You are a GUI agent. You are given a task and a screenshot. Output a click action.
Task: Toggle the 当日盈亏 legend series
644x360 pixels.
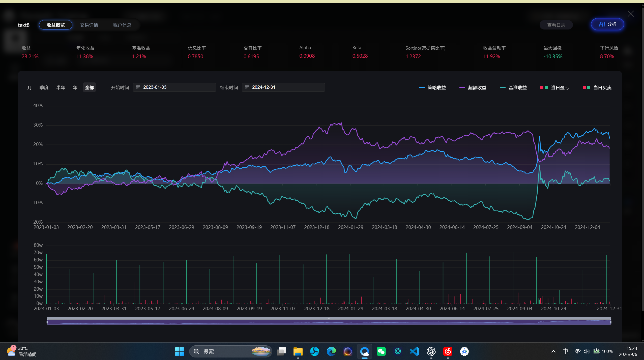tap(554, 87)
